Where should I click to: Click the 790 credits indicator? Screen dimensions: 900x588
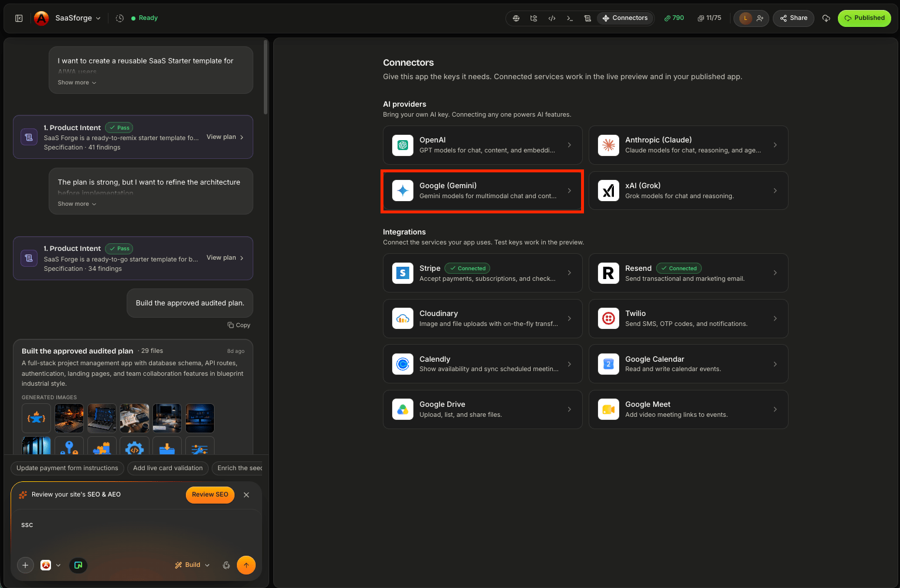[x=674, y=18]
